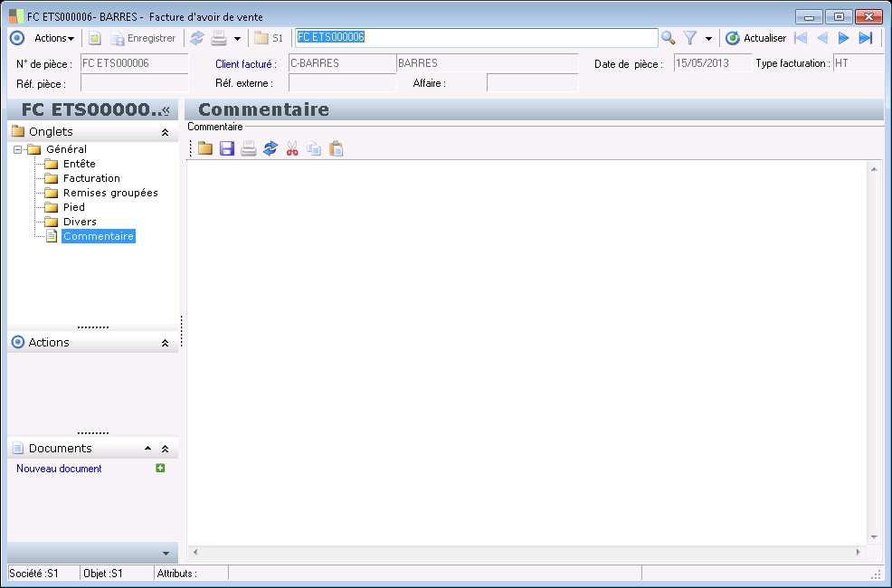The width and height of the screenshot is (892, 588).
Task: Go to next record arrow
Action: click(844, 38)
